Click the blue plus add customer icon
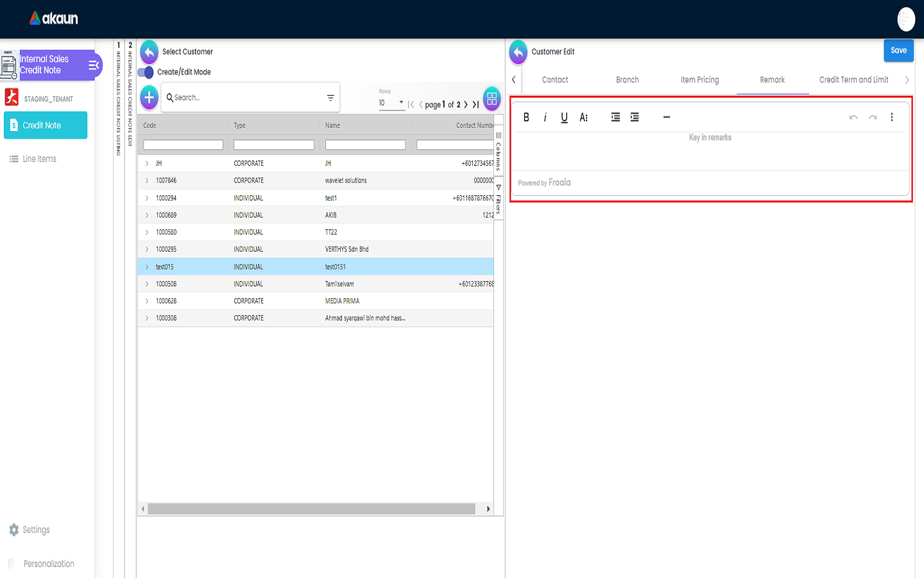Viewport: 924px width, 578px height. tap(149, 98)
